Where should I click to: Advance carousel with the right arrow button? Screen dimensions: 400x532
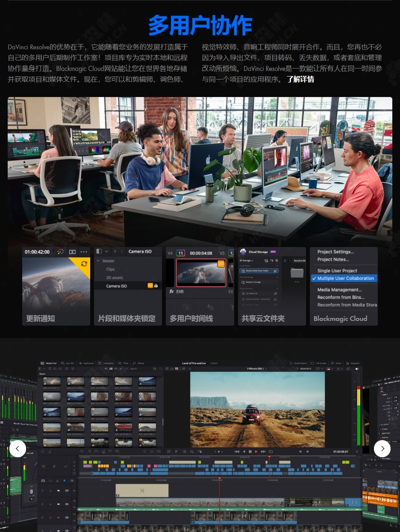(x=382, y=448)
